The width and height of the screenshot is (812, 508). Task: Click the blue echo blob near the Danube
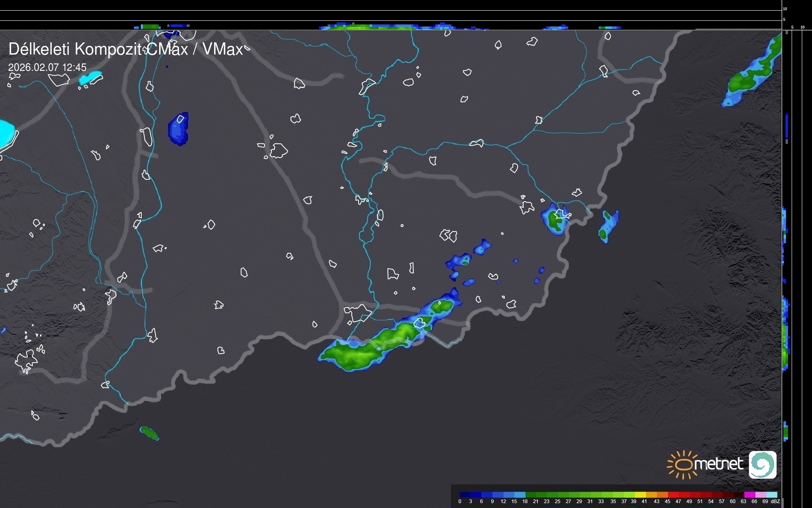[x=178, y=129]
